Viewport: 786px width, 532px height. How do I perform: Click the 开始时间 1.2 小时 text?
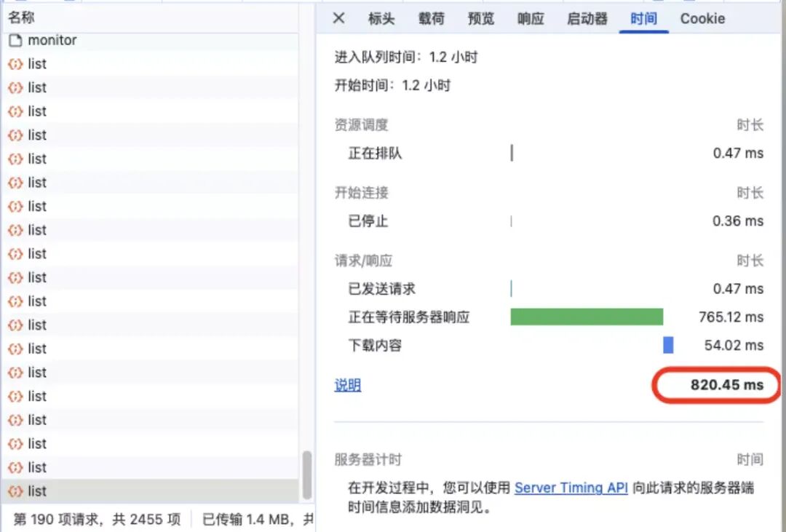click(x=392, y=85)
